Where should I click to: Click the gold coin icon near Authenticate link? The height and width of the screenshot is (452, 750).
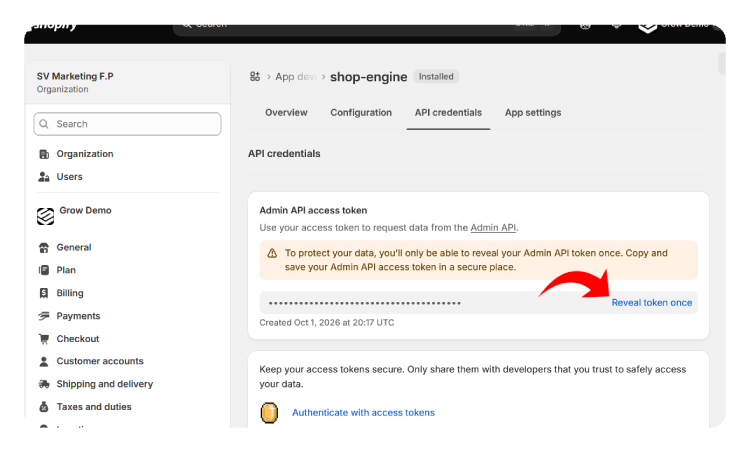click(x=269, y=413)
